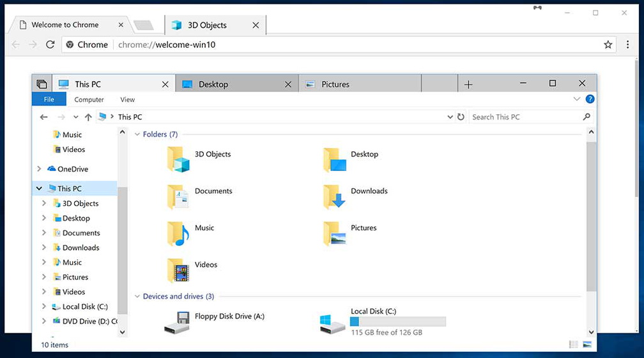Open Chrome's three-dot menu
Screen dimensions: 644x358
pos(627,44)
